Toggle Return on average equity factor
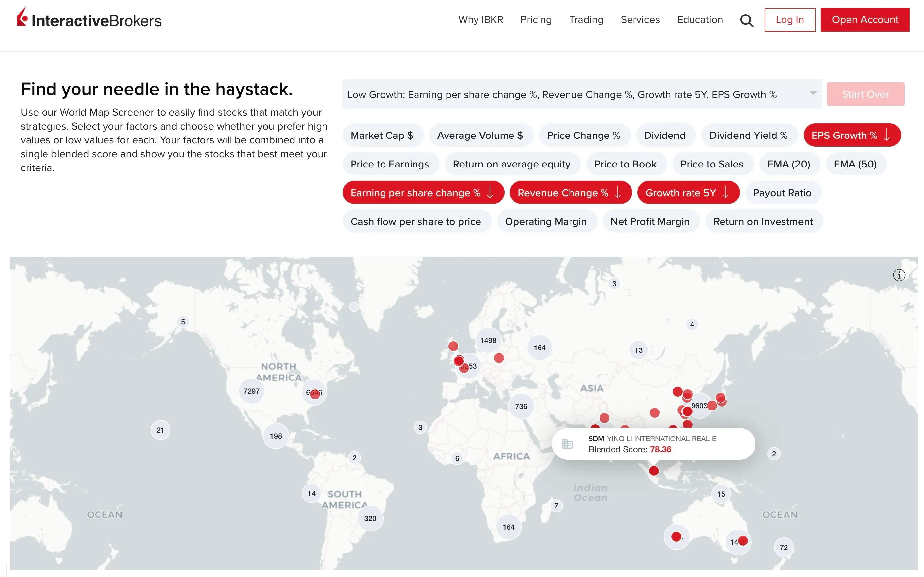Screen dimensions: 924x577 point(512,164)
